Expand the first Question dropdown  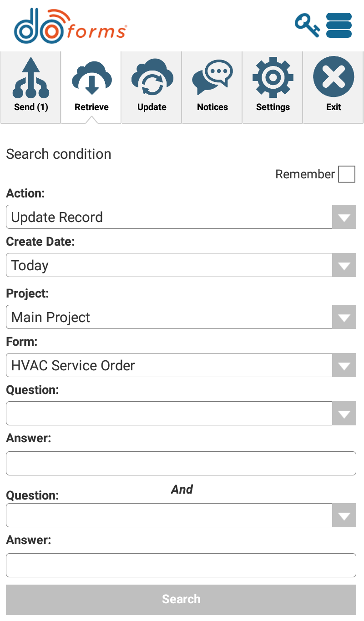tap(181, 414)
